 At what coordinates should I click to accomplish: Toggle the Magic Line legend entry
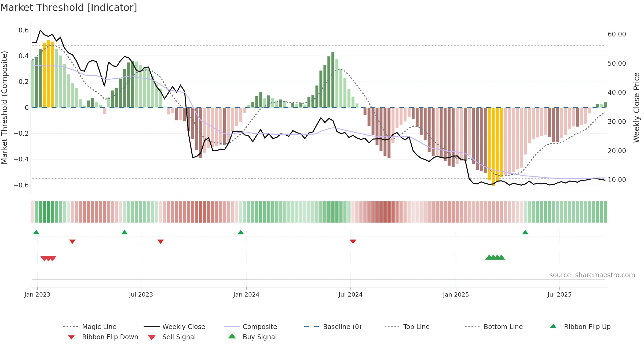pos(90,327)
